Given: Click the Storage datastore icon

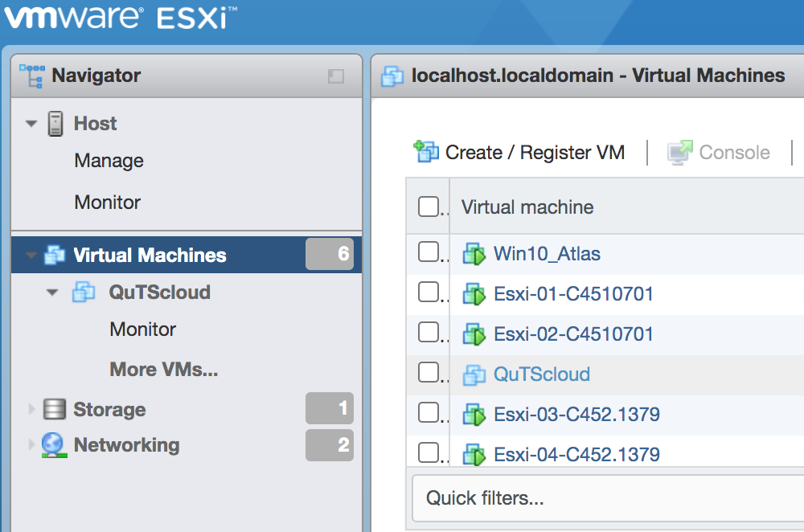Looking at the screenshot, I should point(55,409).
